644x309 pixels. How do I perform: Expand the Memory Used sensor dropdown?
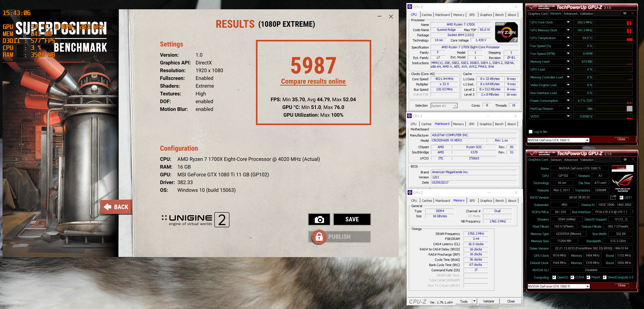(x=568, y=62)
